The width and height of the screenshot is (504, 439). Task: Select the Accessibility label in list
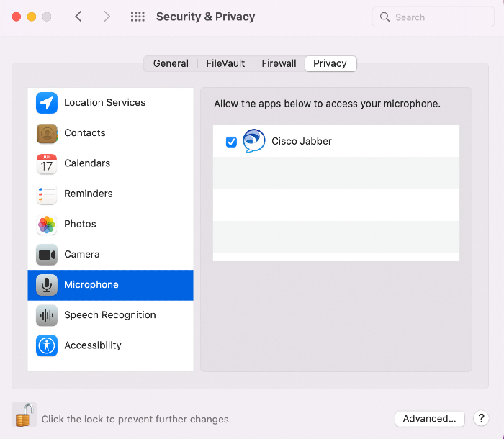point(93,345)
